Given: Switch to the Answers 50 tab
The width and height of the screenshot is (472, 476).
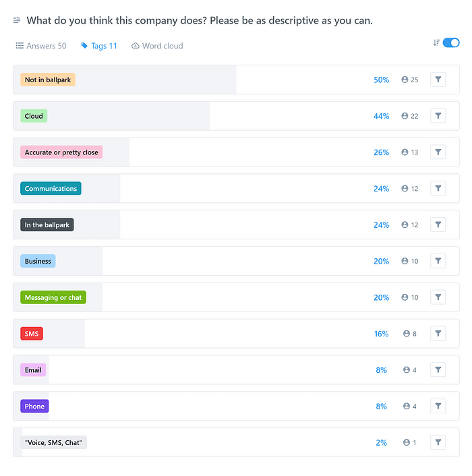Looking at the screenshot, I should click(41, 46).
